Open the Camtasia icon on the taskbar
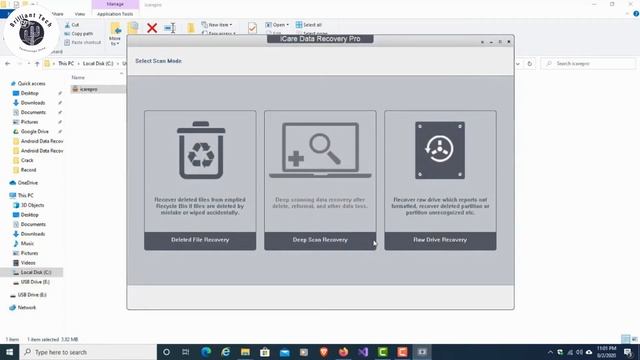This screenshot has height=360, width=640. coord(382,352)
